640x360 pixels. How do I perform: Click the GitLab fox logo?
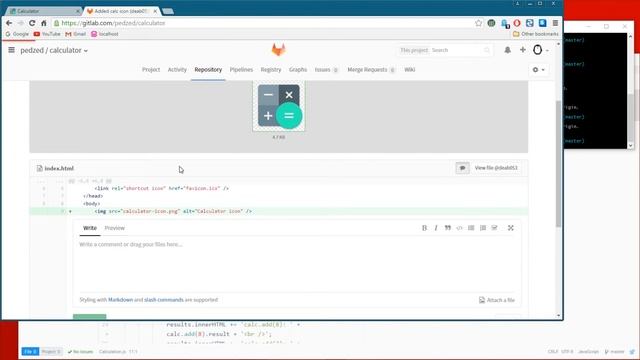pos(278,50)
